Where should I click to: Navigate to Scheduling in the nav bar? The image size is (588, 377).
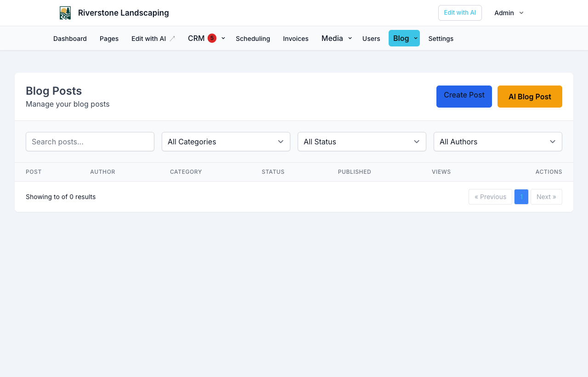tap(253, 39)
